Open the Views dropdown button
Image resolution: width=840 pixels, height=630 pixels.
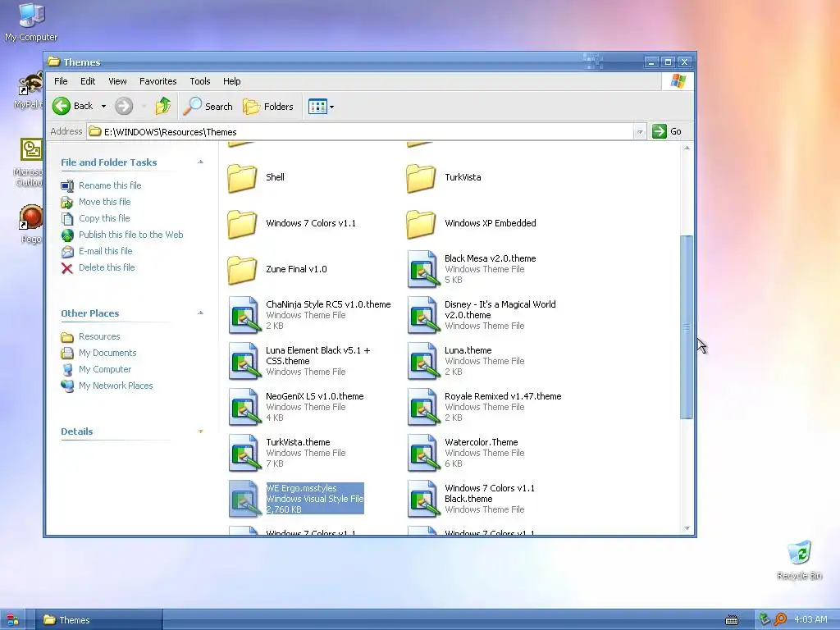coord(321,107)
